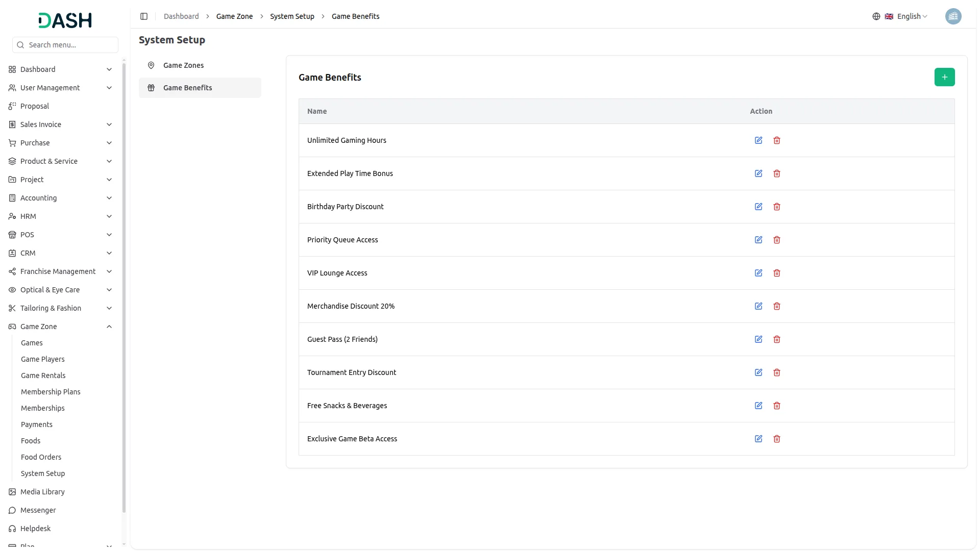Delete the Guest Pass (2 Friends) row

777,339
